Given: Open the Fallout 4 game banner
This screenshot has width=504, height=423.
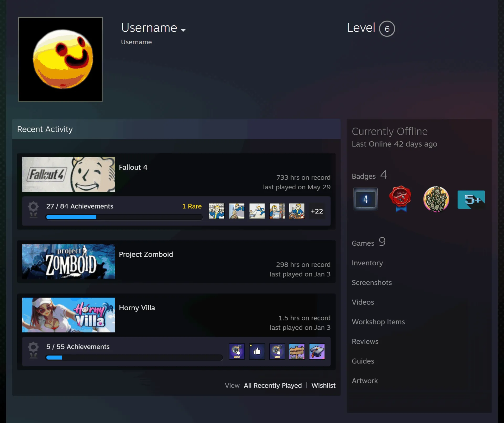Looking at the screenshot, I should [x=69, y=174].
